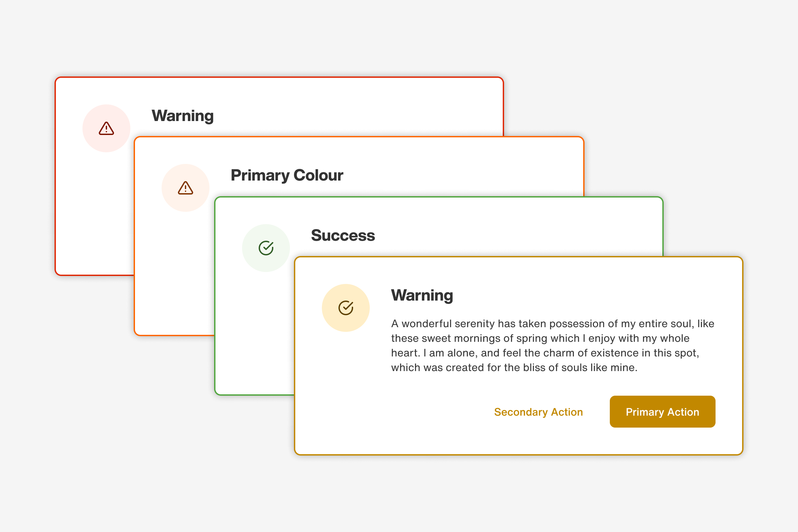Select the Warning heading on the red card
This screenshot has width=798, height=532.
tap(183, 116)
